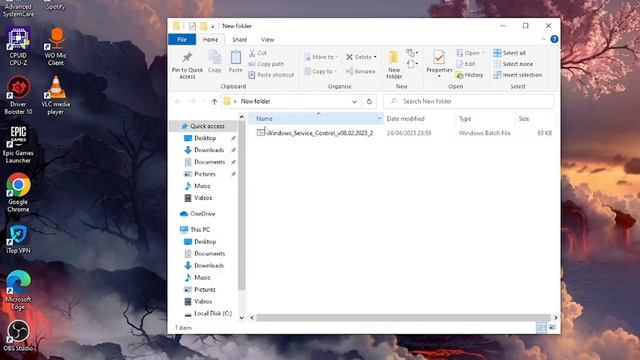Click Select all in ribbon
The height and width of the screenshot is (360, 640).
point(509,53)
